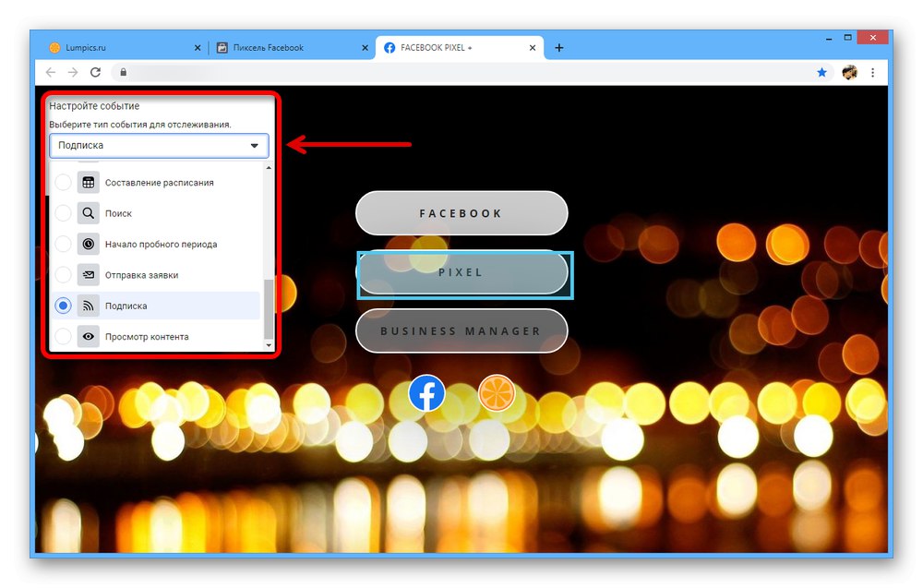Open the round Facebook logo icon
Viewport: 923px width, 588px height.
pyautogui.click(x=426, y=392)
